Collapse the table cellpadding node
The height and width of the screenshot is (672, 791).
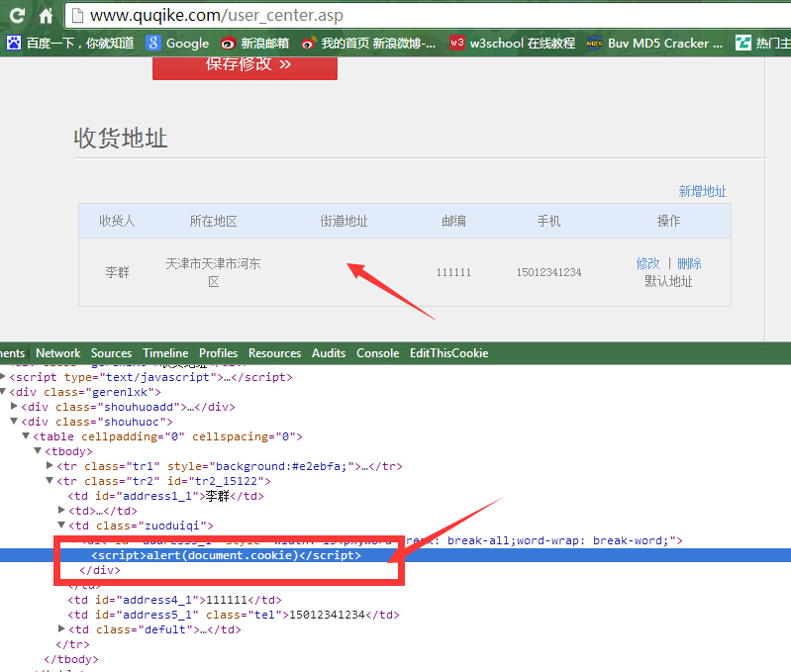(26, 435)
